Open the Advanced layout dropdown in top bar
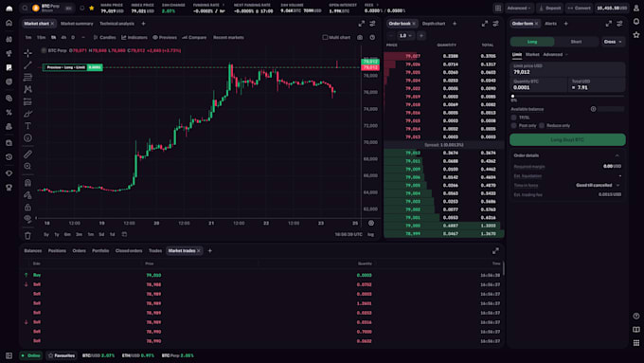Screen dimensions: 644x363 pos(519,8)
